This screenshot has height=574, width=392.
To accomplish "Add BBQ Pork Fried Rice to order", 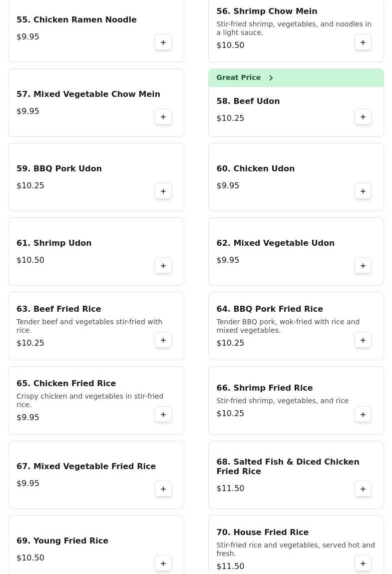I will 363,340.
